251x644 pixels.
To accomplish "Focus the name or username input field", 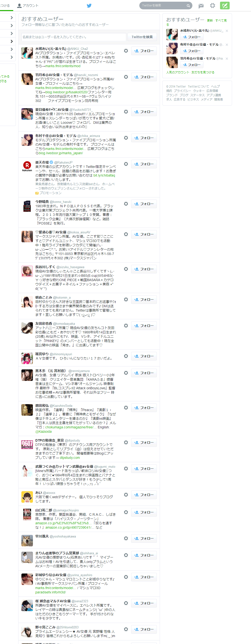I will [x=74, y=37].
